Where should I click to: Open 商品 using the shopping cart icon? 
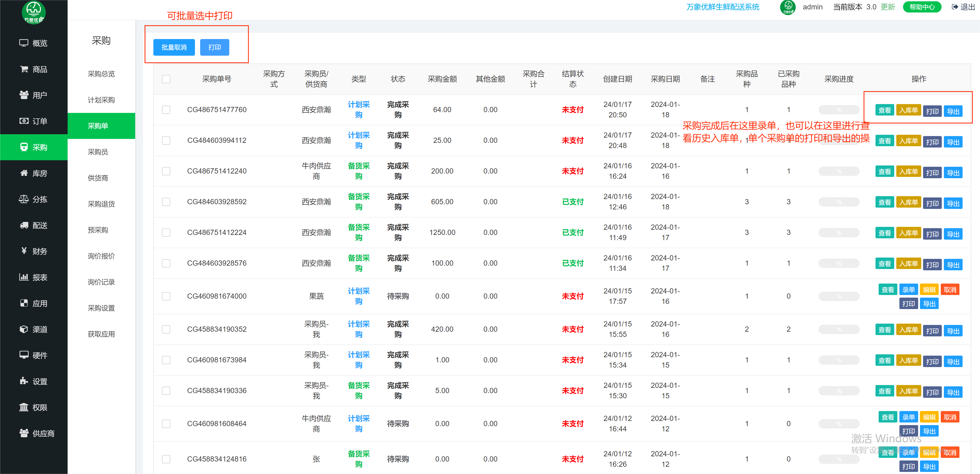(x=24, y=69)
